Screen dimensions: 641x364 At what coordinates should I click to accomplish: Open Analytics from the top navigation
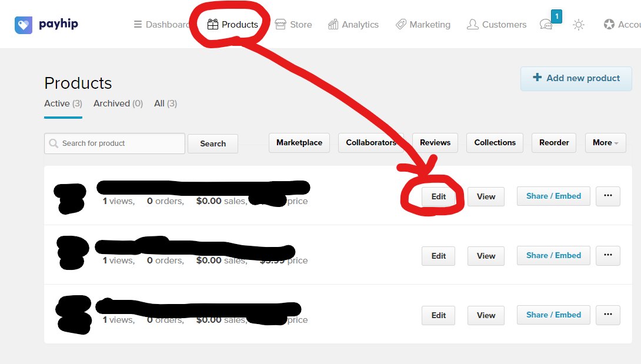point(353,25)
